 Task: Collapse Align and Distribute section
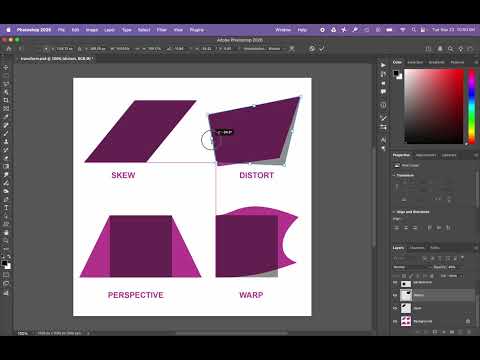click(394, 212)
